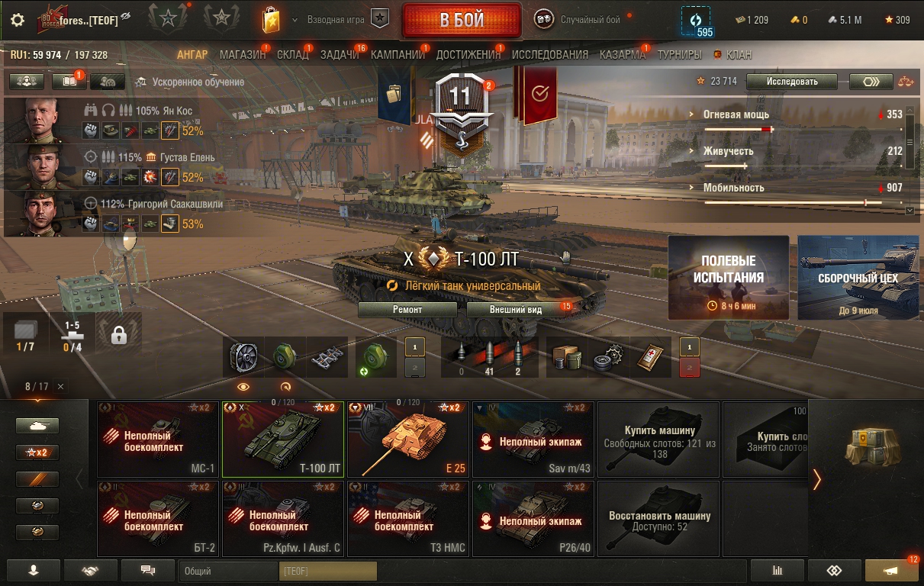The width and height of the screenshot is (924, 586).
Task: Select the E 25 tank thumbnail
Action: 408,439
